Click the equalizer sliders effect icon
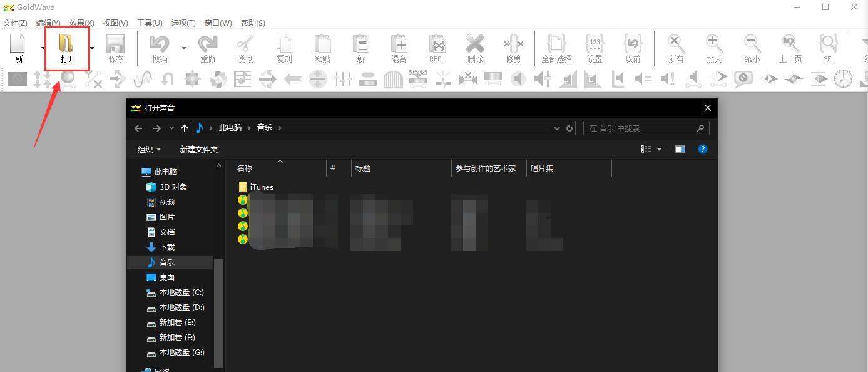 click(x=342, y=79)
